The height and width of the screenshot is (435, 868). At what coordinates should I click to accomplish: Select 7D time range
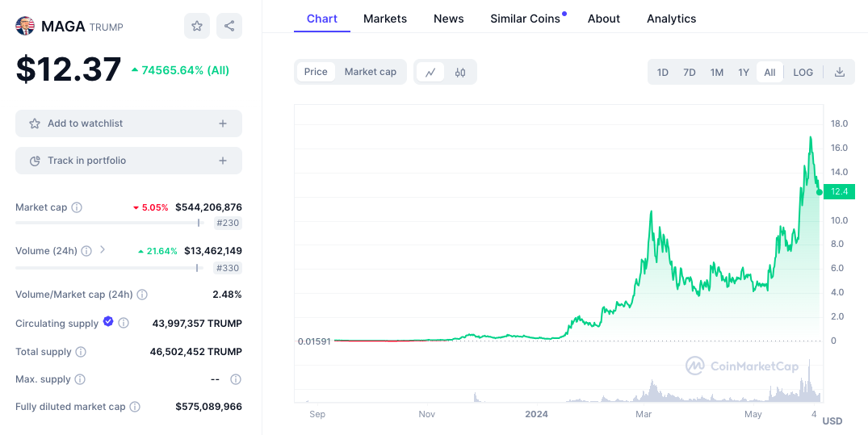[x=690, y=73]
